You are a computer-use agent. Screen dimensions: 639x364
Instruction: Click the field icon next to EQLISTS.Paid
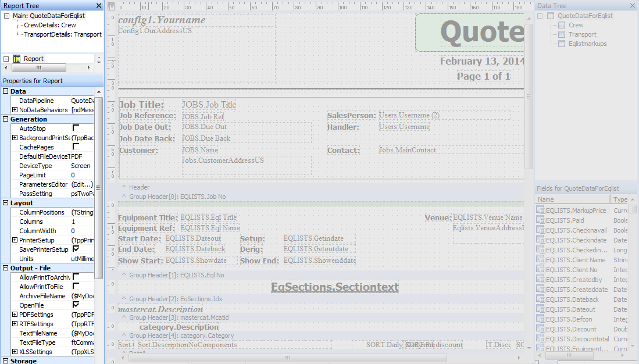(x=540, y=220)
